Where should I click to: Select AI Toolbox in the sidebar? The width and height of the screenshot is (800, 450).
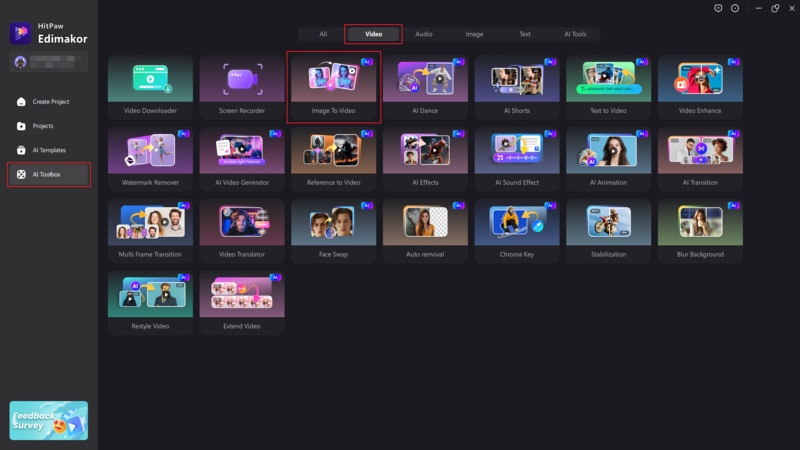tap(49, 174)
